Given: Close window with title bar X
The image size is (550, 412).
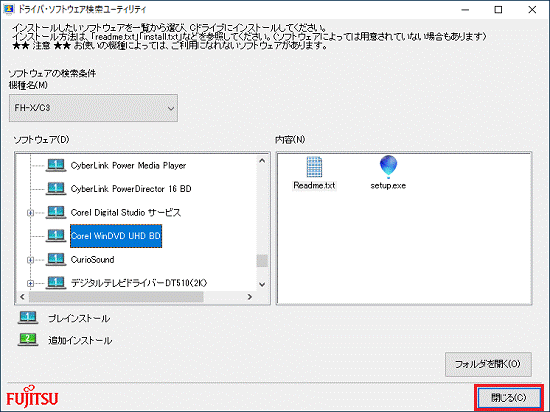Looking at the screenshot, I should 532,10.
